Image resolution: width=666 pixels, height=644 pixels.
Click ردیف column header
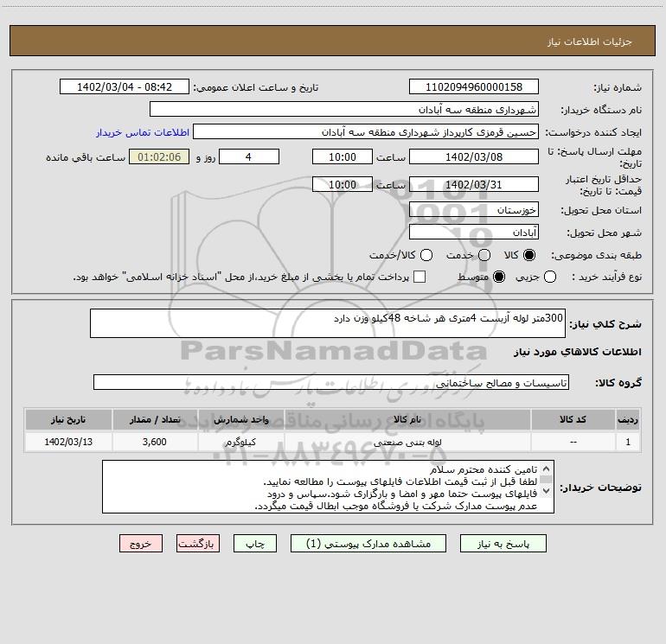(628, 419)
